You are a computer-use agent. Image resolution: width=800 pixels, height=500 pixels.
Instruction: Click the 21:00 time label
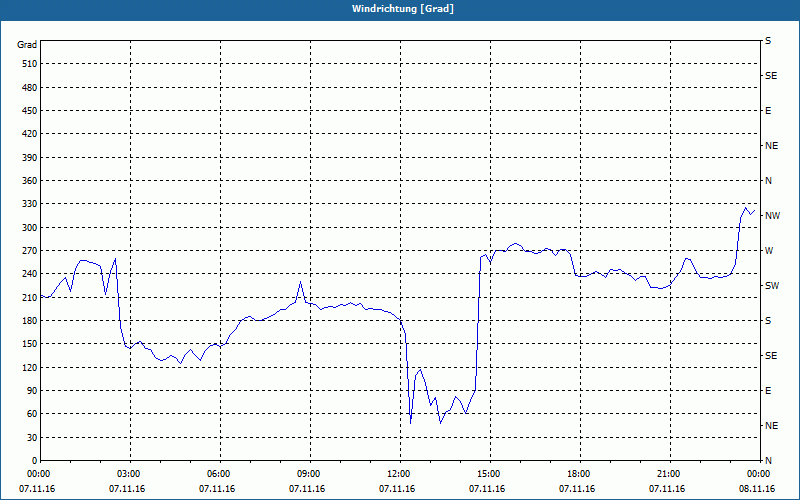pos(669,474)
